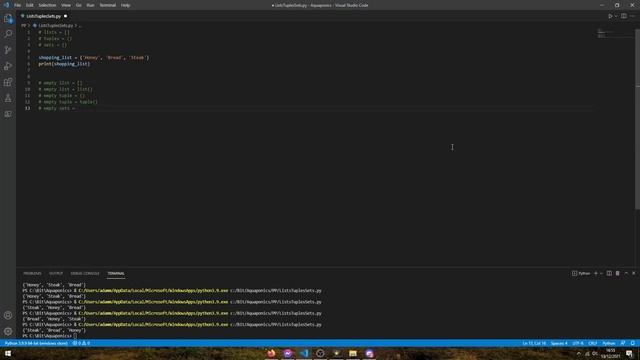This screenshot has width=640, height=360.
Task: Open the Selection menu
Action: [x=47, y=5]
